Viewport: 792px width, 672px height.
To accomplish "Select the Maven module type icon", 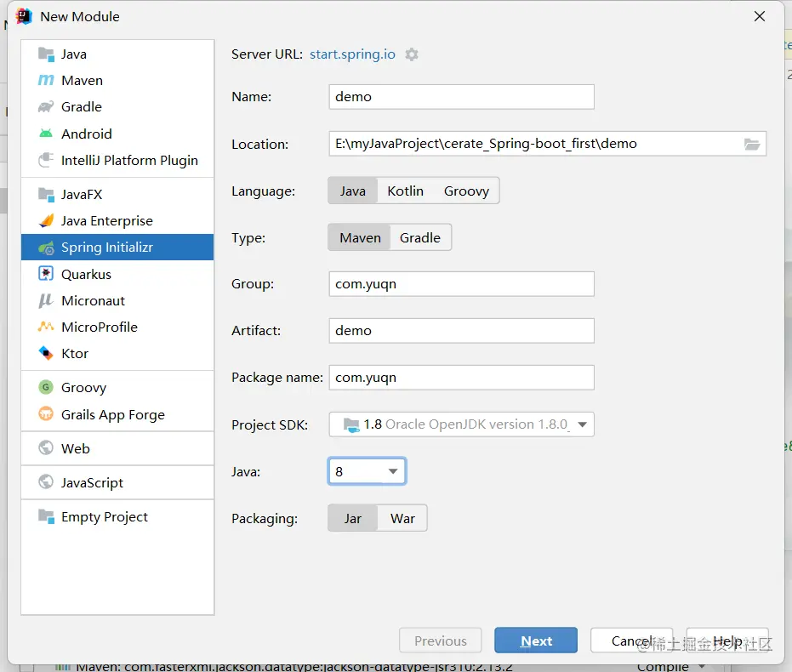I will coord(46,81).
